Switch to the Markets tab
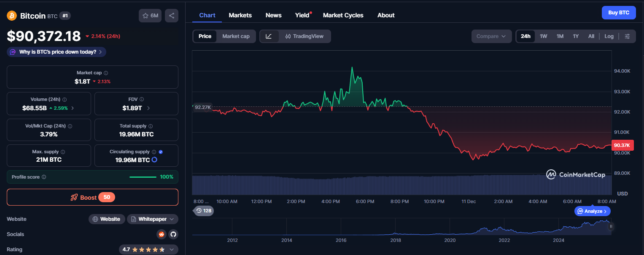The width and height of the screenshot is (644, 255). (240, 15)
